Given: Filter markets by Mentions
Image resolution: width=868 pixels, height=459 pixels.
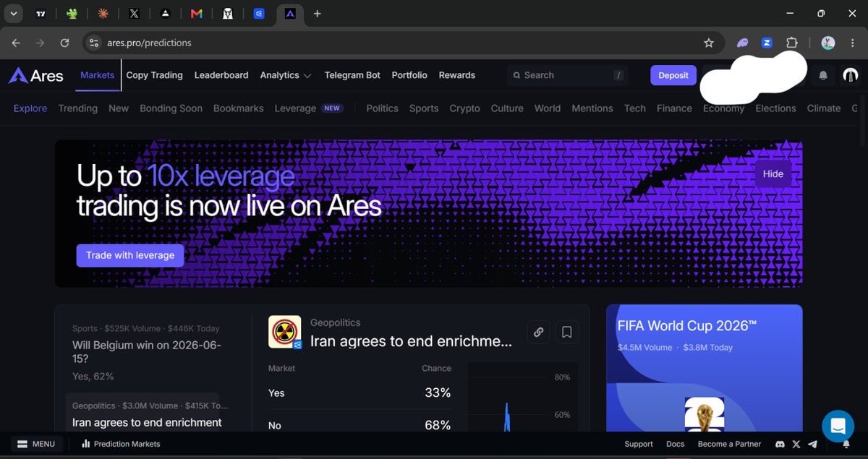Looking at the screenshot, I should pyautogui.click(x=592, y=108).
